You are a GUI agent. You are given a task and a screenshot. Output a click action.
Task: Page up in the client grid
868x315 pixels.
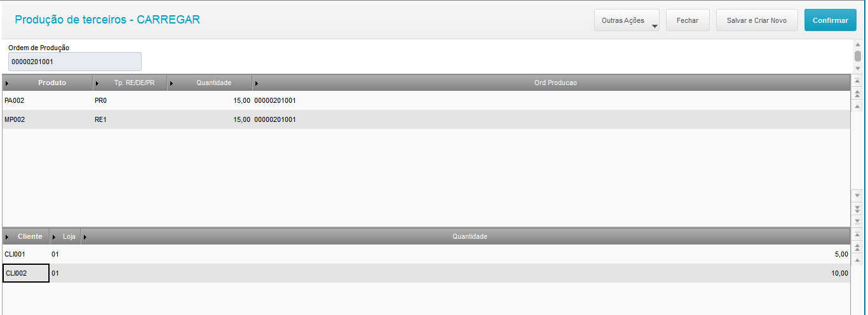coord(857,247)
